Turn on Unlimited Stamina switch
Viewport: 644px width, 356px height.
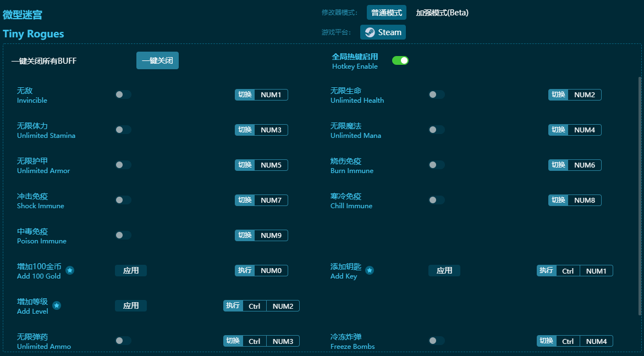tap(123, 130)
